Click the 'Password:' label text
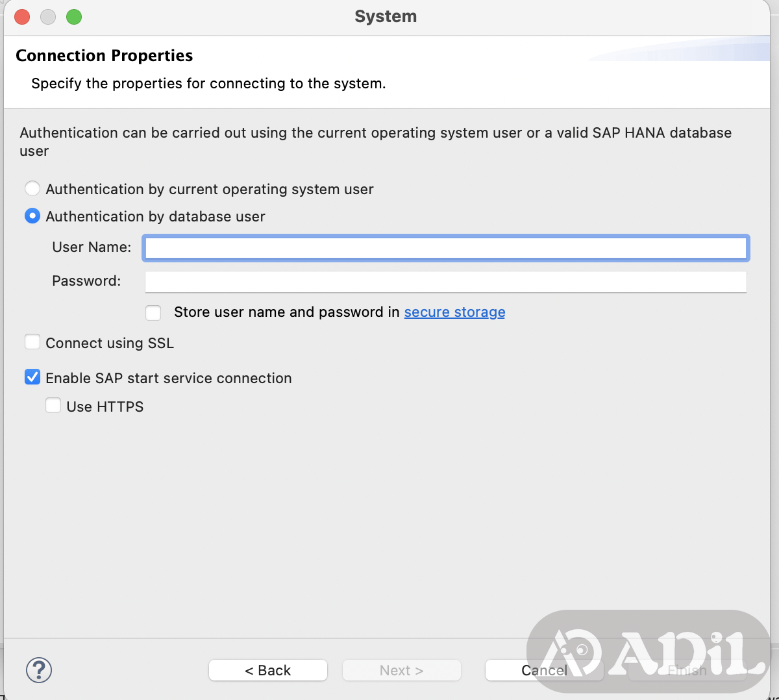779x700 pixels. 86,281
